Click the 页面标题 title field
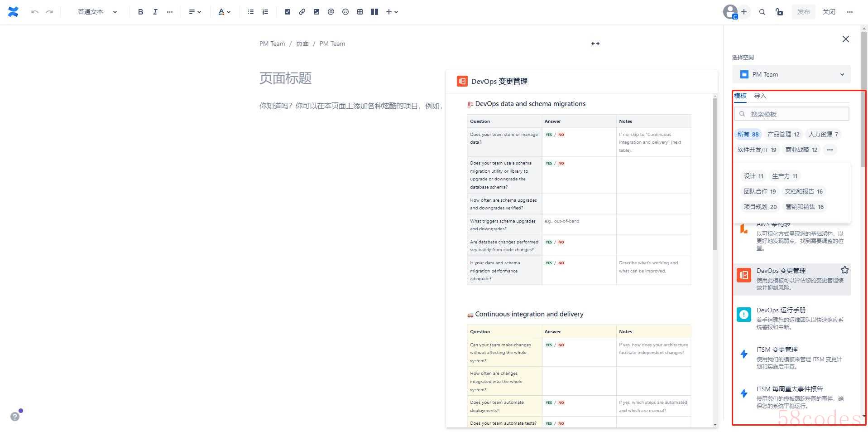This screenshot has width=868, height=432. coord(285,78)
